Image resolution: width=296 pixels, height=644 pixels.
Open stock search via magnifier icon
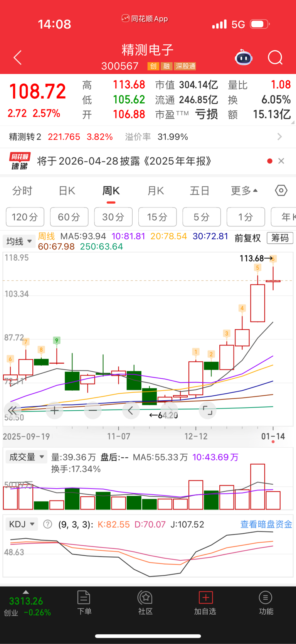275,58
